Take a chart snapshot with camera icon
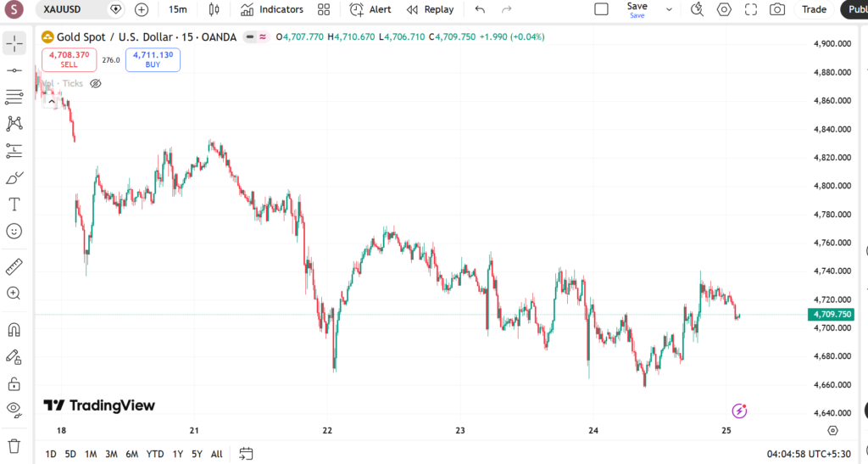Viewport: 868px width, 464px height. pos(776,9)
